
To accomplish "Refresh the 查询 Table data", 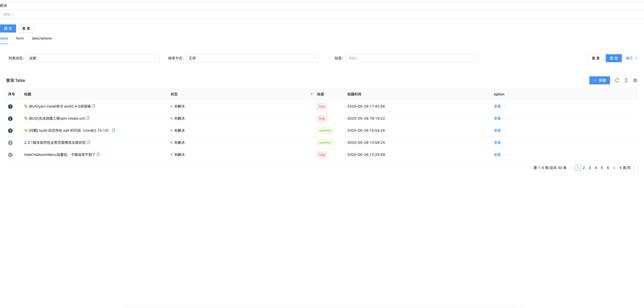I will (617, 80).
